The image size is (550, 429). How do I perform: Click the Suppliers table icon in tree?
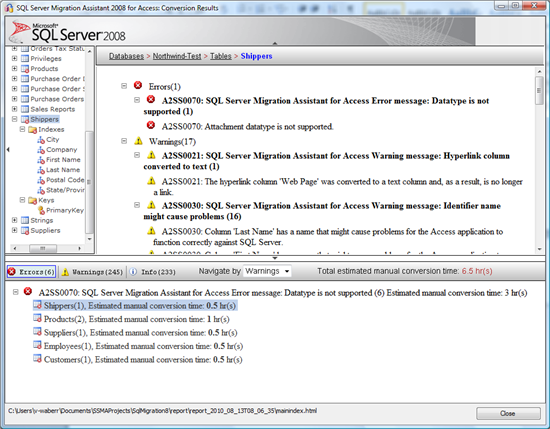click(x=25, y=230)
